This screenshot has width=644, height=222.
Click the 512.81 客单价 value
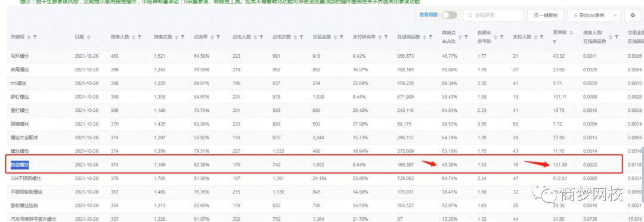pos(560,179)
